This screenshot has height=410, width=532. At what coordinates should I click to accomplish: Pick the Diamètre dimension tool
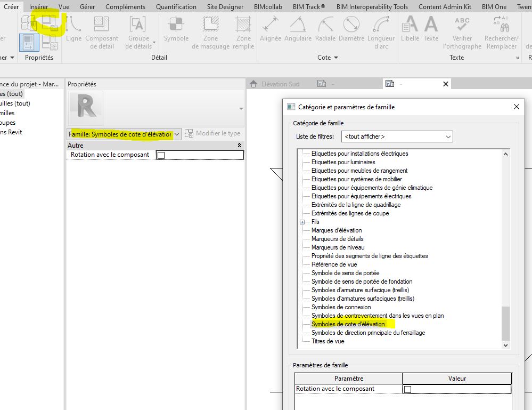coord(351,30)
